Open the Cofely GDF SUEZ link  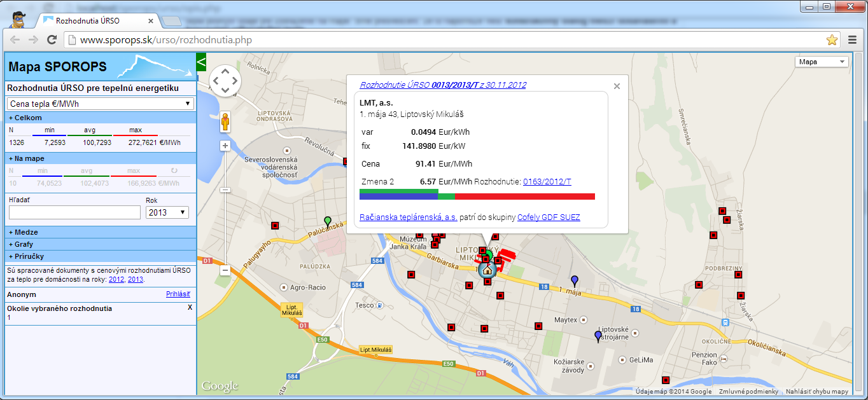coord(549,217)
